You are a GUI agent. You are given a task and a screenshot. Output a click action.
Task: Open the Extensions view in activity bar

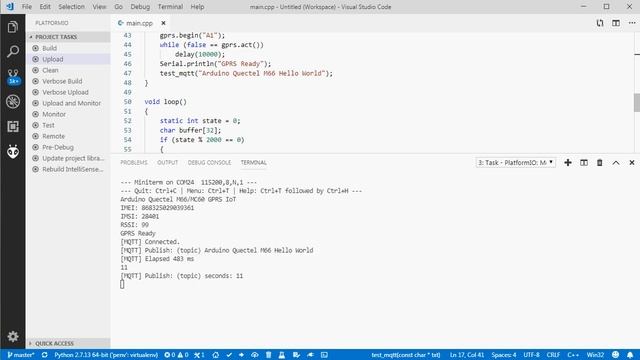[x=13, y=126]
